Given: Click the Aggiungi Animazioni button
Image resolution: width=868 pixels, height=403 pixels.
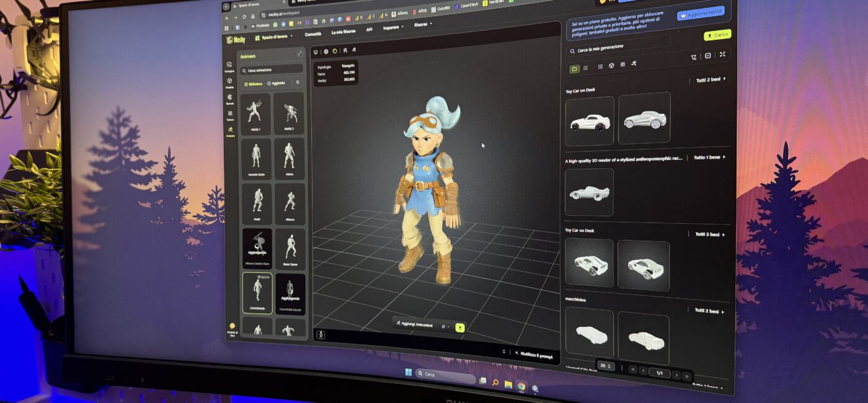Looking at the screenshot, I should click(x=414, y=324).
